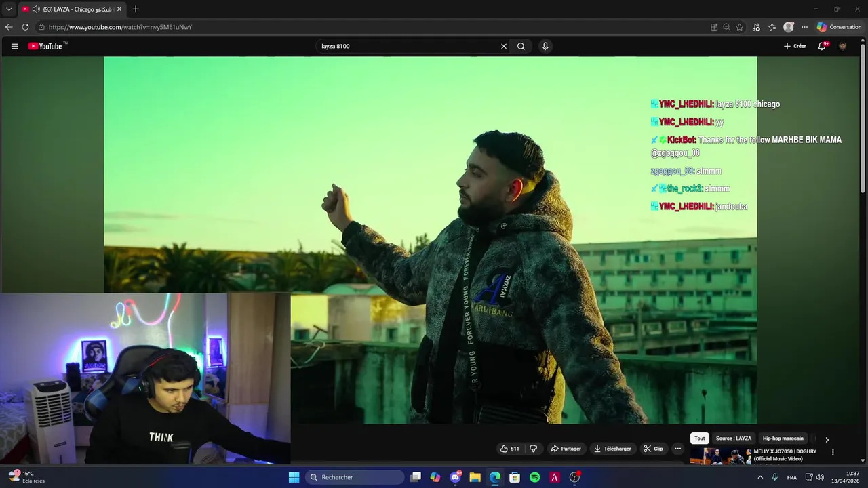Viewport: 868px width, 488px height.
Task: Open Edge settings and more menu
Action: click(x=804, y=27)
